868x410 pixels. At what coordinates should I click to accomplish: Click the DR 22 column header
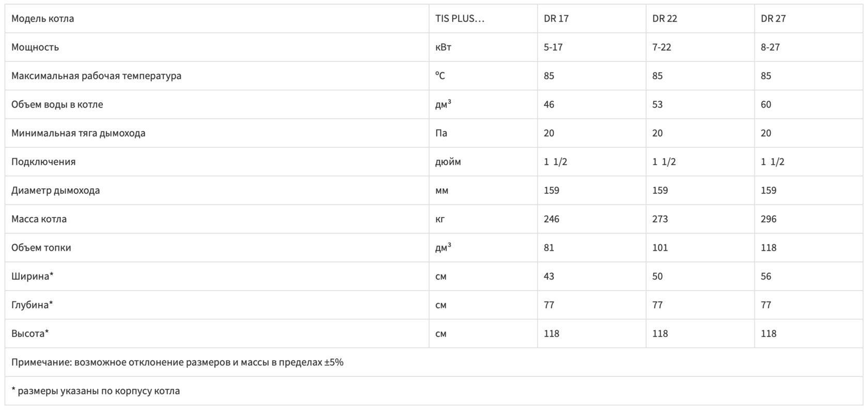pos(664,19)
